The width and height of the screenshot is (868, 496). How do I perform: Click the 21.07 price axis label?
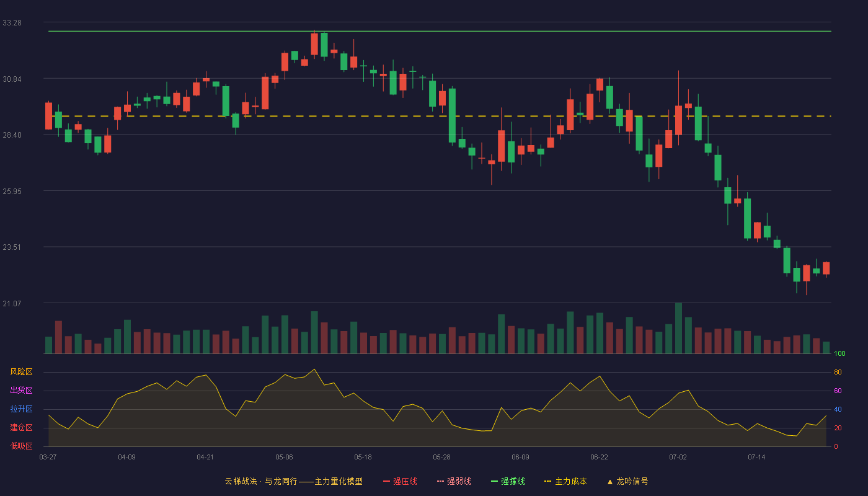coord(12,303)
